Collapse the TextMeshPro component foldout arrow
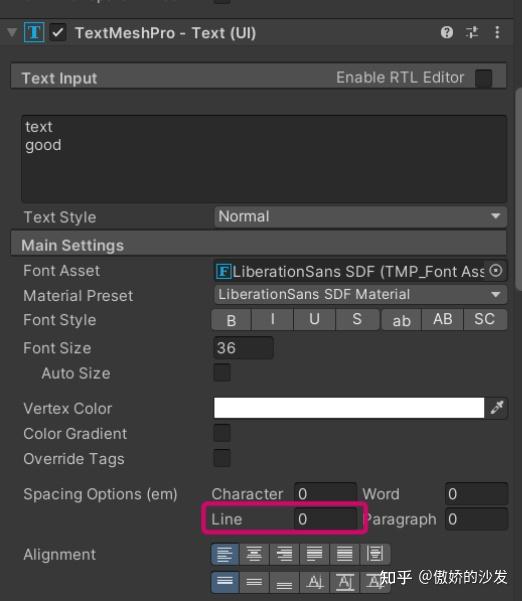The image size is (522, 601). (x=12, y=33)
